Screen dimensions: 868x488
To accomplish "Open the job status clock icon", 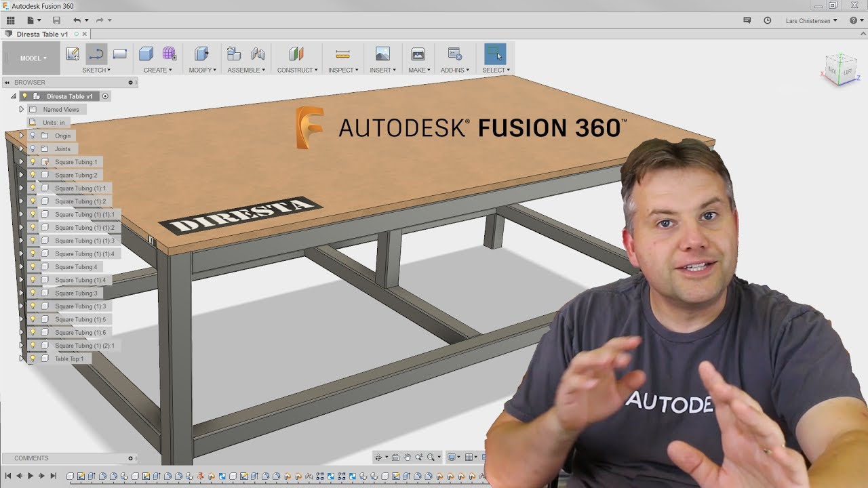I will 768,20.
